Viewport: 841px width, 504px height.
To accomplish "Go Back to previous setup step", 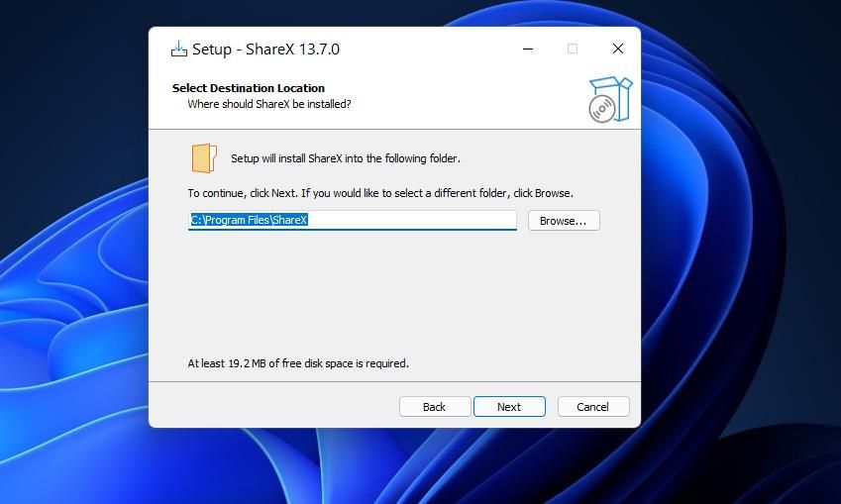I will [x=435, y=406].
